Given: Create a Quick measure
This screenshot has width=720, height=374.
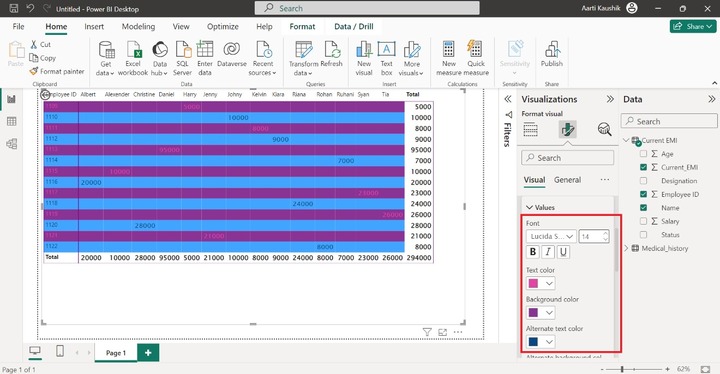Looking at the screenshot, I should tap(476, 58).
